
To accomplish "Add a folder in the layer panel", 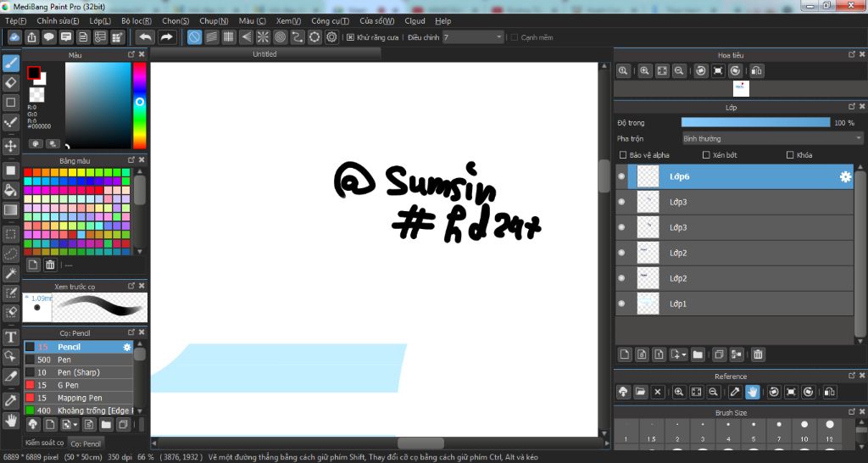I will tap(698, 354).
